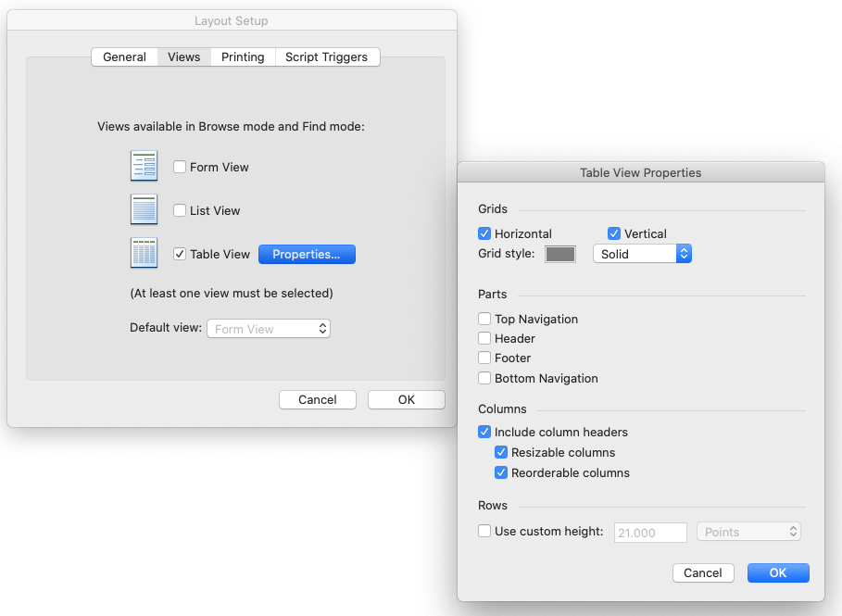Image resolution: width=842 pixels, height=616 pixels.
Task: Uncheck the Table View checkbox
Action: (x=180, y=254)
